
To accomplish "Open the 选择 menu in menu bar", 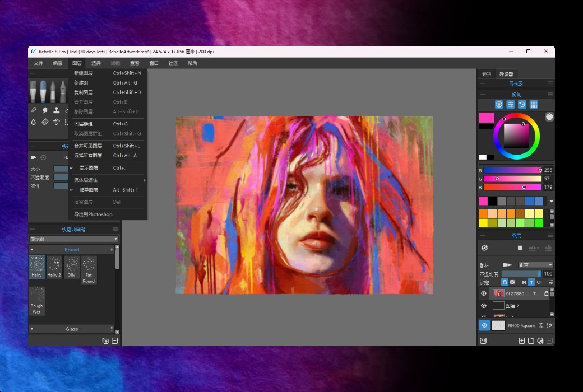I will [x=96, y=63].
